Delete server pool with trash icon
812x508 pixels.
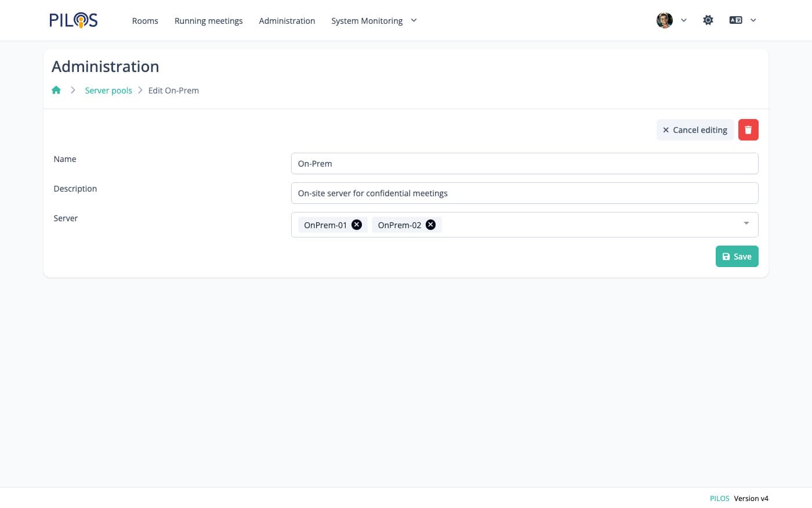748,130
